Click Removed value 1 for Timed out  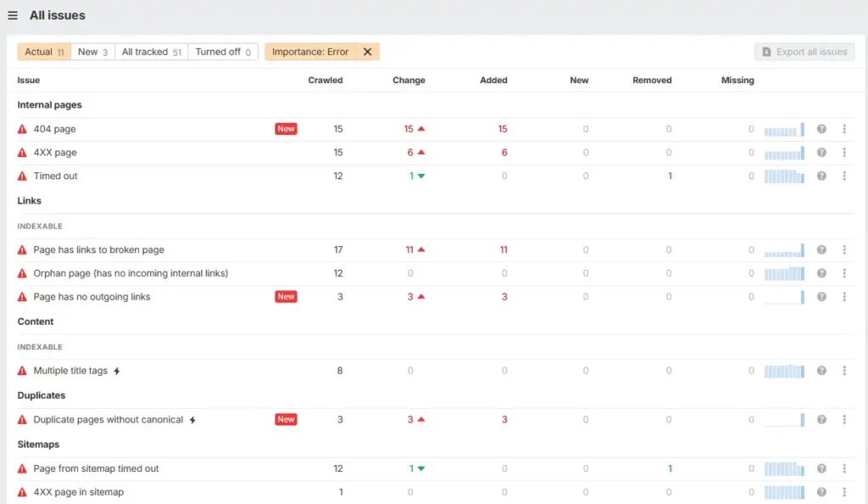pos(670,176)
